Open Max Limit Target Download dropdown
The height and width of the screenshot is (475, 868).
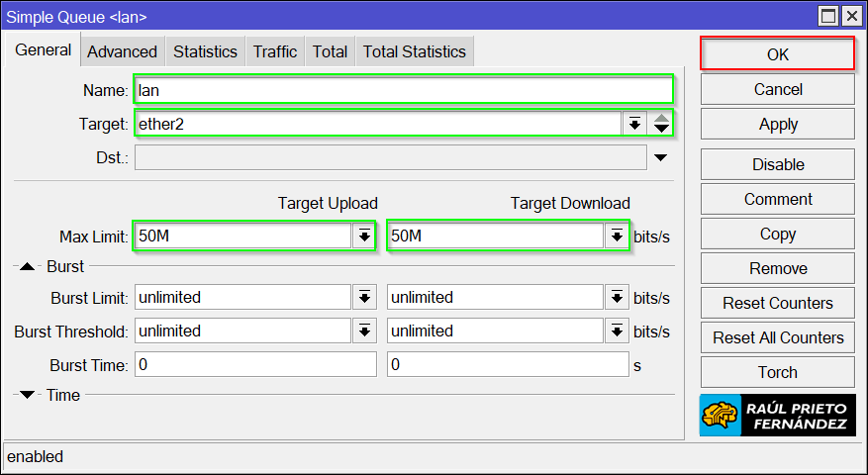(617, 236)
